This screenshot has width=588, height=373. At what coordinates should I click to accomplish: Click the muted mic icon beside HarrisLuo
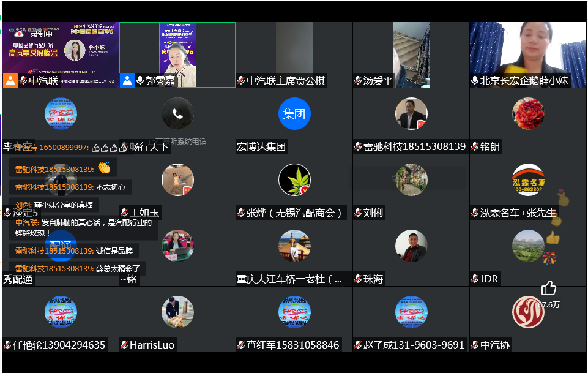tap(124, 345)
